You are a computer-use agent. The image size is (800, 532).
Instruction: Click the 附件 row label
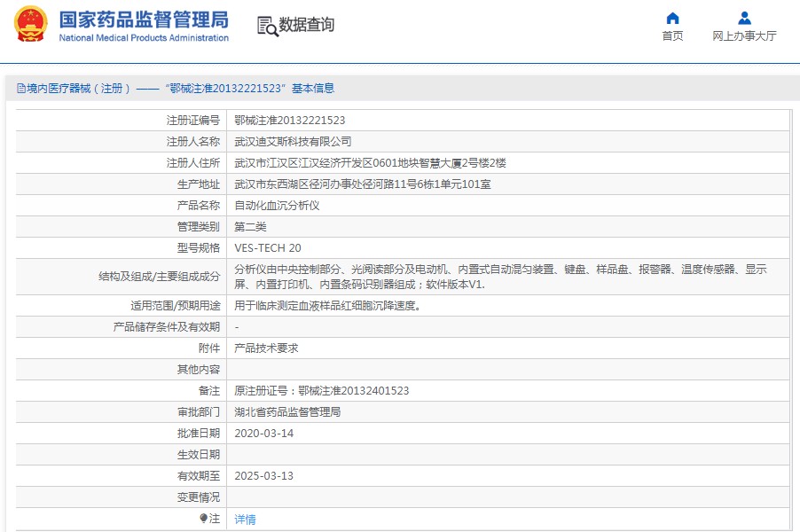click(x=209, y=348)
